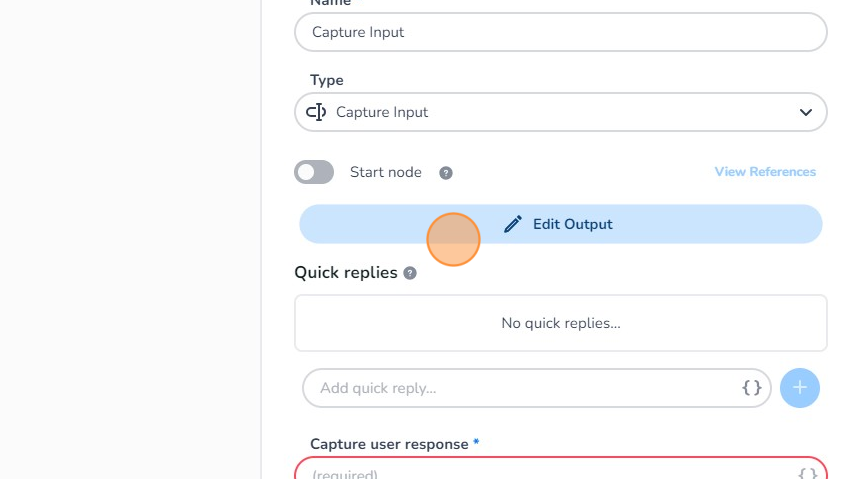This screenshot has width=860, height=479.
Task: Toggle the Start node switch
Action: click(x=314, y=172)
